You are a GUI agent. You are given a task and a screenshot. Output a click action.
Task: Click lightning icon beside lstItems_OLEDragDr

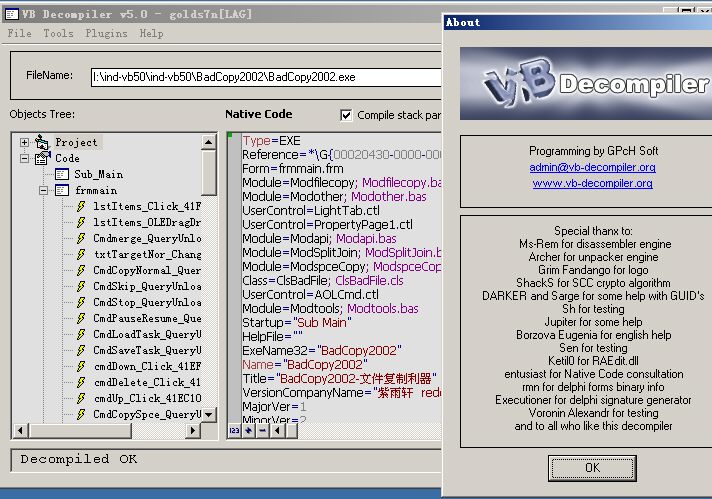81,222
